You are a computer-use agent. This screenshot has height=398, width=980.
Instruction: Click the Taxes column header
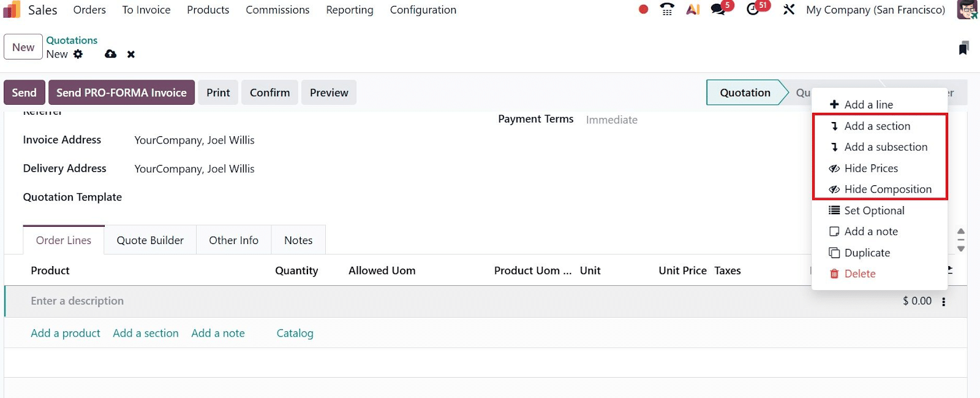[x=728, y=270]
